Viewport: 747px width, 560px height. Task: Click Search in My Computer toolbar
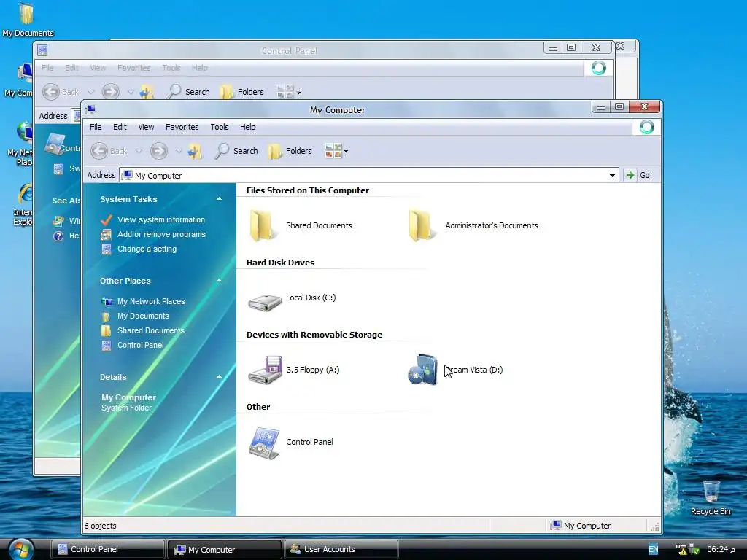[x=236, y=151]
